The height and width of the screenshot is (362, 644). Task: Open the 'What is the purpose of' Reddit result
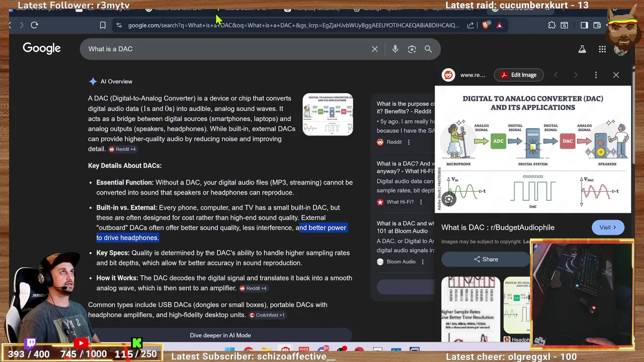[x=405, y=108]
